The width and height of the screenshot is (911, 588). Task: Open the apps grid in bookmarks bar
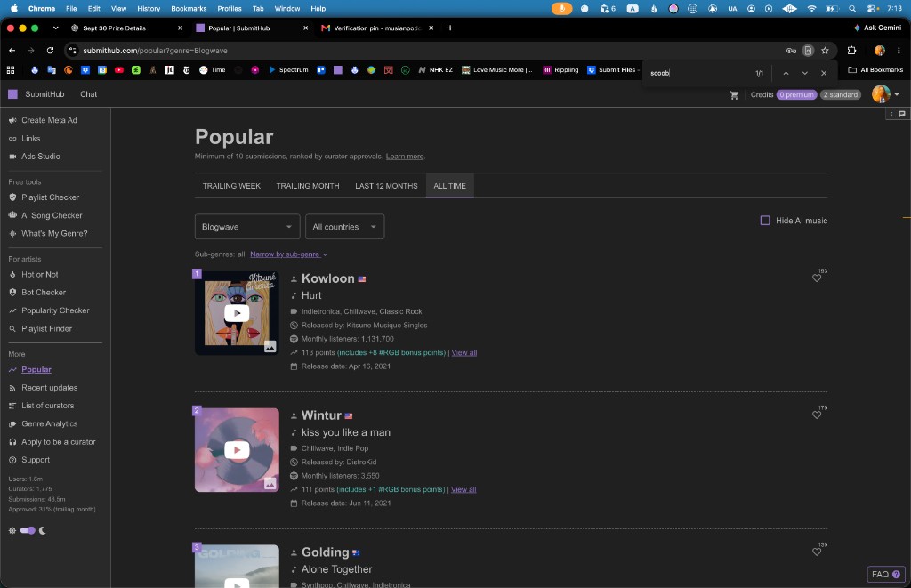(x=11, y=69)
